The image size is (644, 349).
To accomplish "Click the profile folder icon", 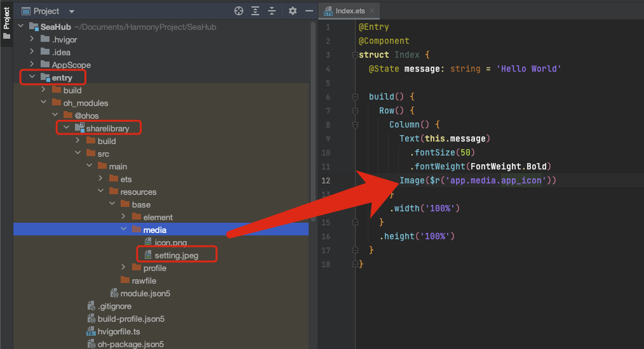I will (x=137, y=267).
